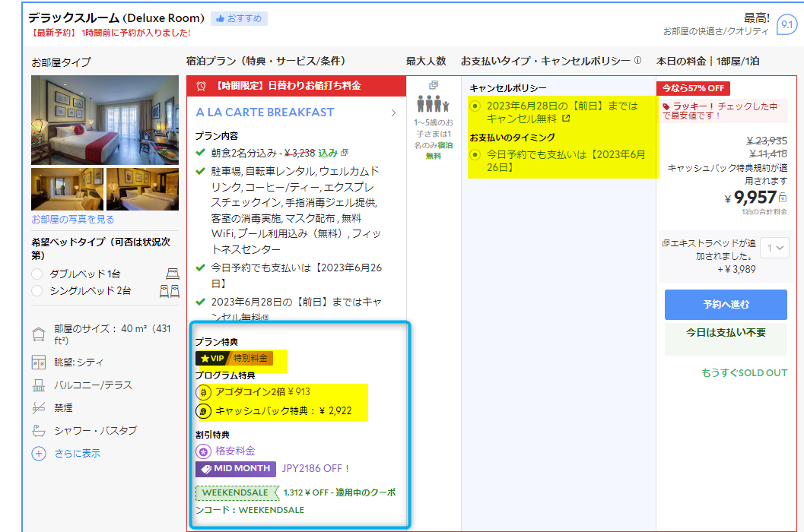804x532 pixels.
Task: Click the cashback icon beside キャッシュバック特典
Action: coord(203,410)
